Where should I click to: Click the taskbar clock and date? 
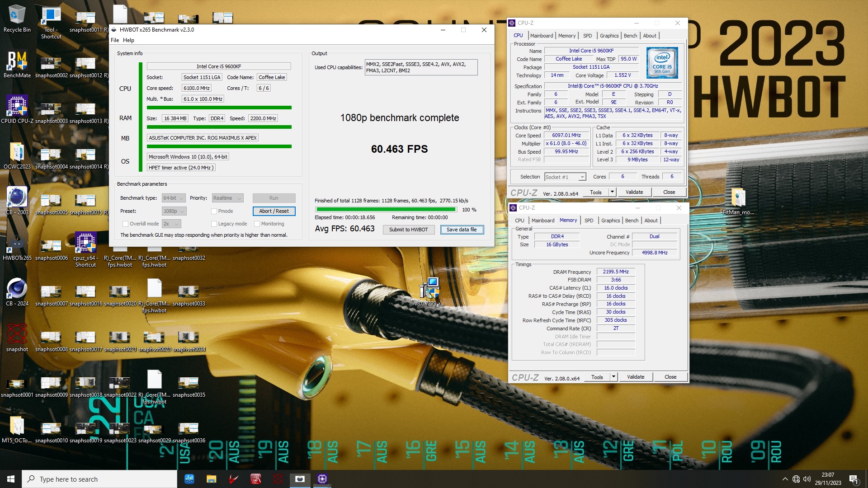828,479
